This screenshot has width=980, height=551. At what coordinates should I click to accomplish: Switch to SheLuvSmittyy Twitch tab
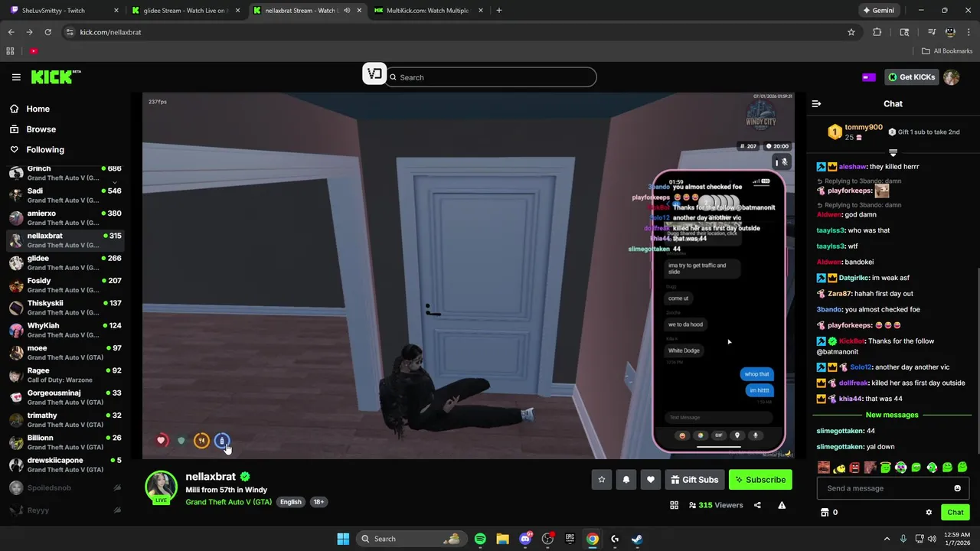(64, 11)
